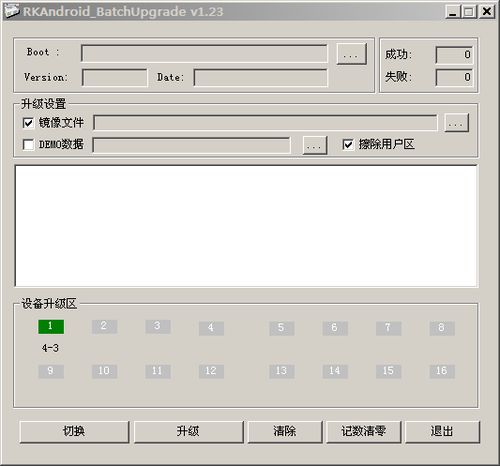Screen dimensions: 500x466
Task: Select device slot 12
Action: pos(211,371)
